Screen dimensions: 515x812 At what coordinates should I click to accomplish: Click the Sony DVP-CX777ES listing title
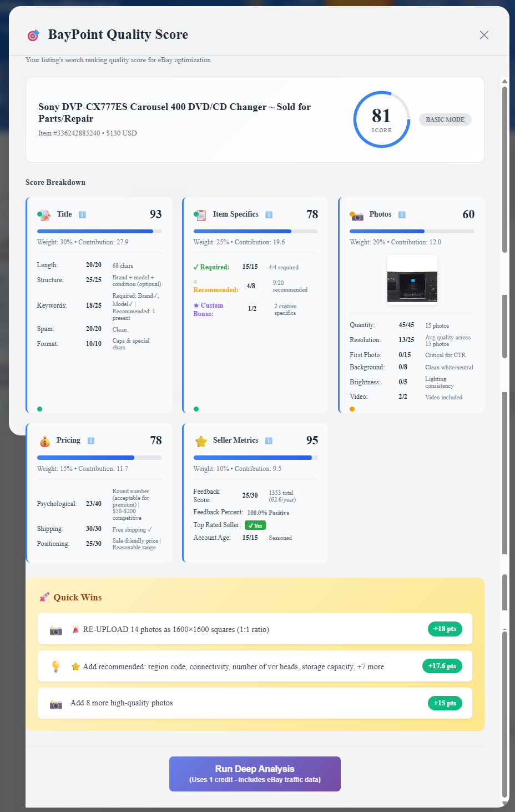pyautogui.click(x=175, y=113)
